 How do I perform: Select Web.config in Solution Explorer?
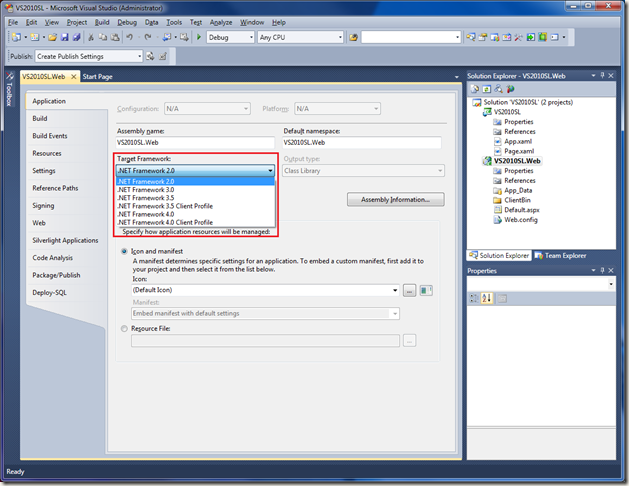521,220
